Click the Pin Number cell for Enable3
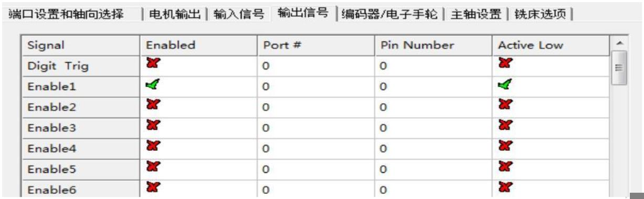The width and height of the screenshot is (644, 199). point(434,127)
